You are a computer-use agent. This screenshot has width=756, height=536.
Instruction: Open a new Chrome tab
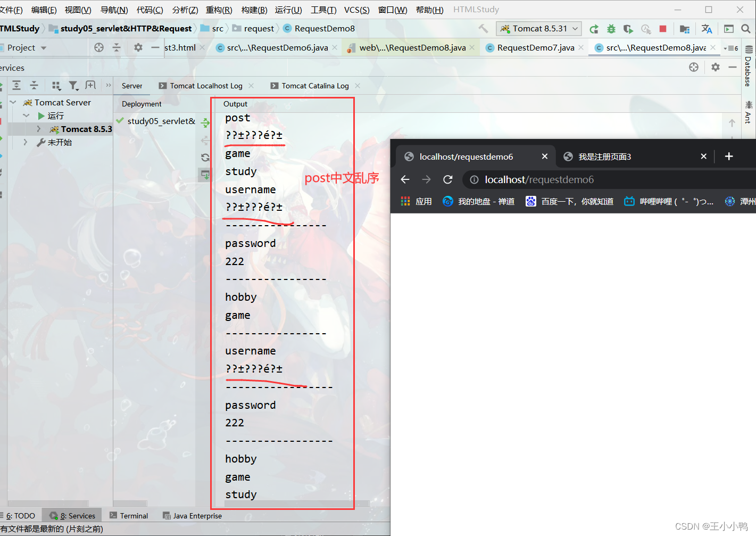click(729, 156)
